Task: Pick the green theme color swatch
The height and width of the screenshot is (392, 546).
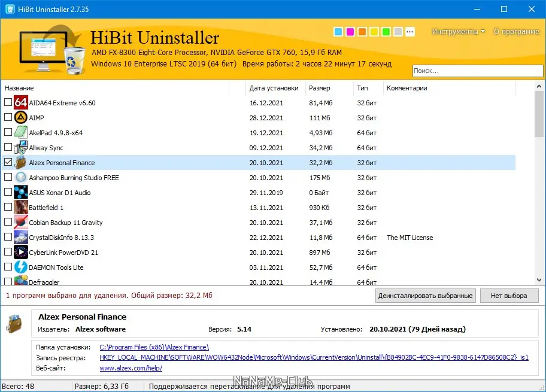Action: tap(386, 32)
